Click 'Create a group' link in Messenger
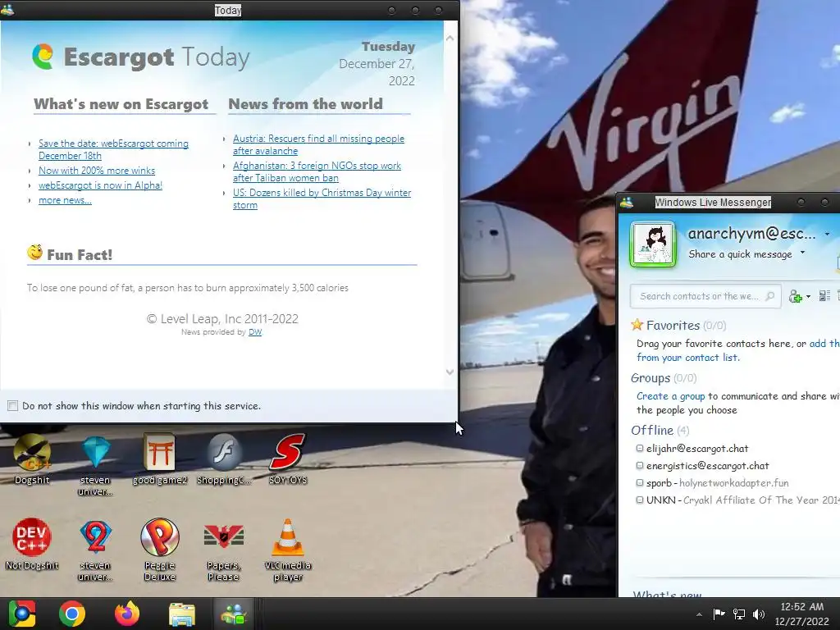840x630 pixels. pyautogui.click(x=671, y=396)
